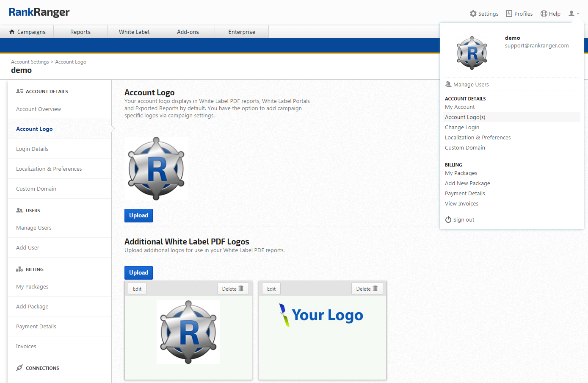This screenshot has width=588, height=383.
Task: Select View Invoices in account menu
Action: 461,203
